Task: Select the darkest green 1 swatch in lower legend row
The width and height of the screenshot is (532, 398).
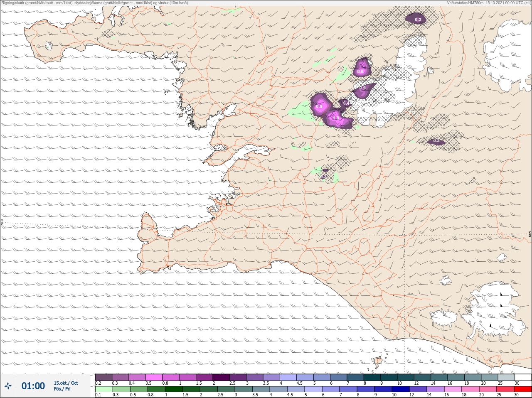Action: click(x=173, y=389)
